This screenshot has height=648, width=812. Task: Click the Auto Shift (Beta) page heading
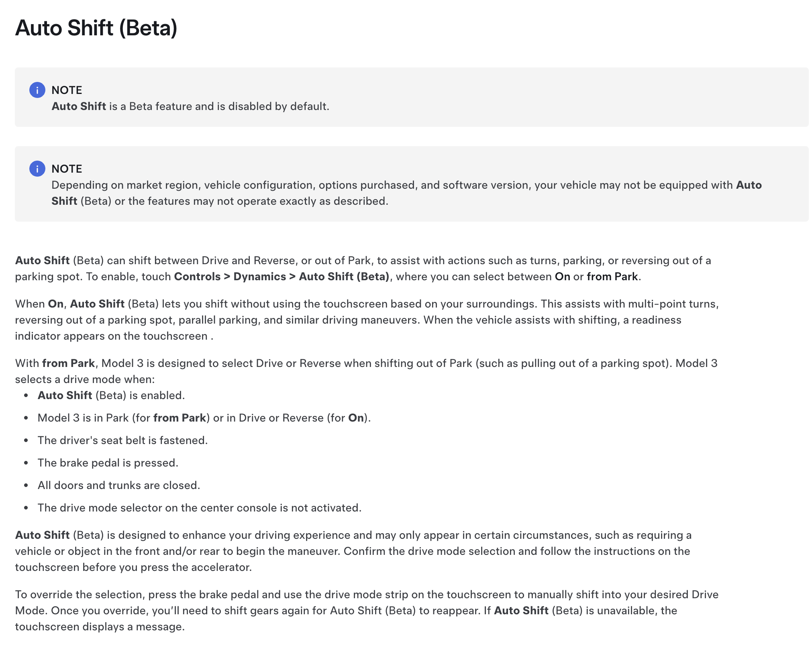click(x=96, y=28)
